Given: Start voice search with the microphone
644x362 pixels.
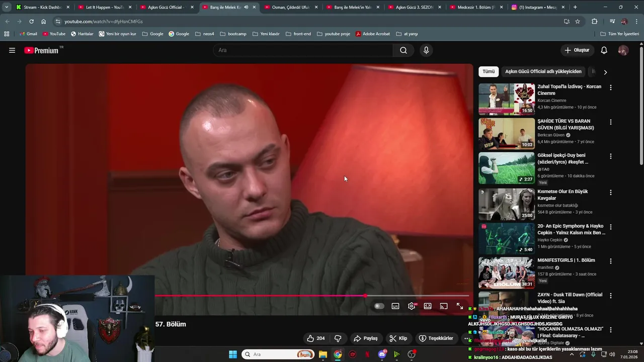Looking at the screenshot, I should [x=426, y=50].
